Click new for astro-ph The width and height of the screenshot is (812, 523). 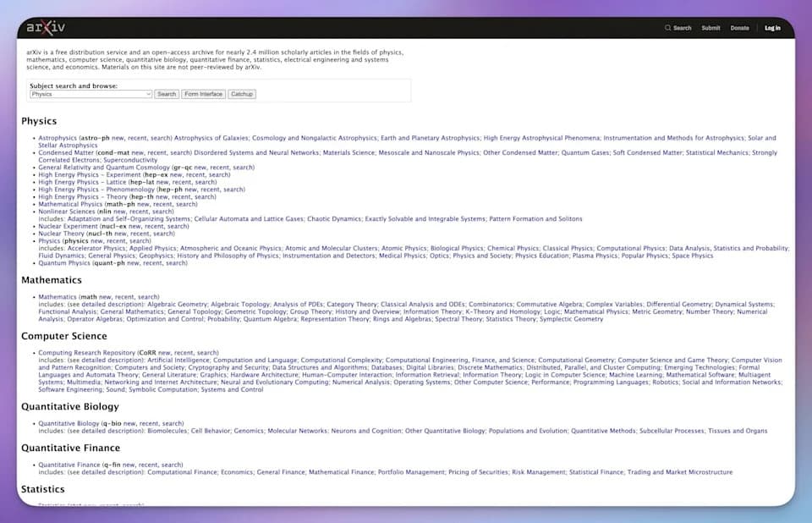coord(118,138)
